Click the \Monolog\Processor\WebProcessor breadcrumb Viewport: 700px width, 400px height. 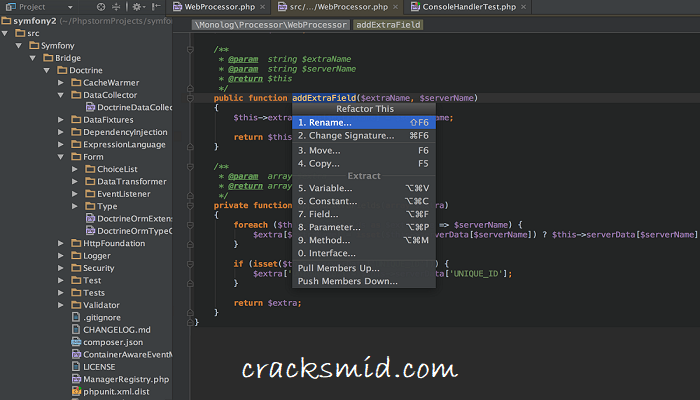point(271,25)
